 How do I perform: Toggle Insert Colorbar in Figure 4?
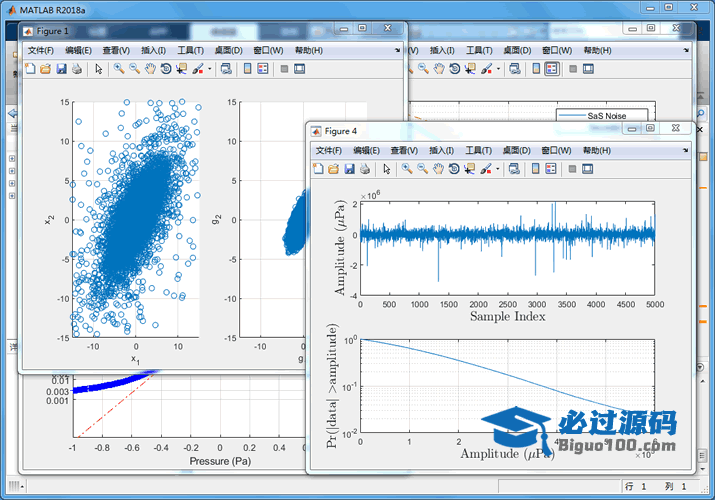point(535,169)
